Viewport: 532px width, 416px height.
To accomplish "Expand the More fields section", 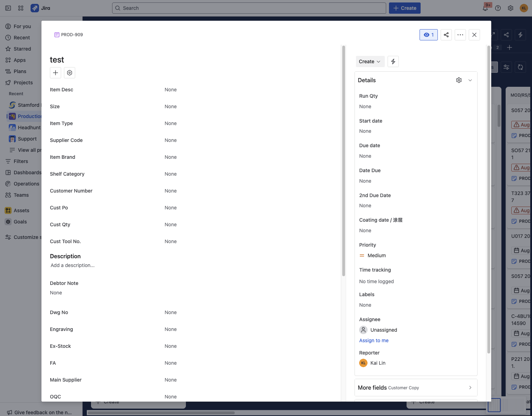I will 416,388.
